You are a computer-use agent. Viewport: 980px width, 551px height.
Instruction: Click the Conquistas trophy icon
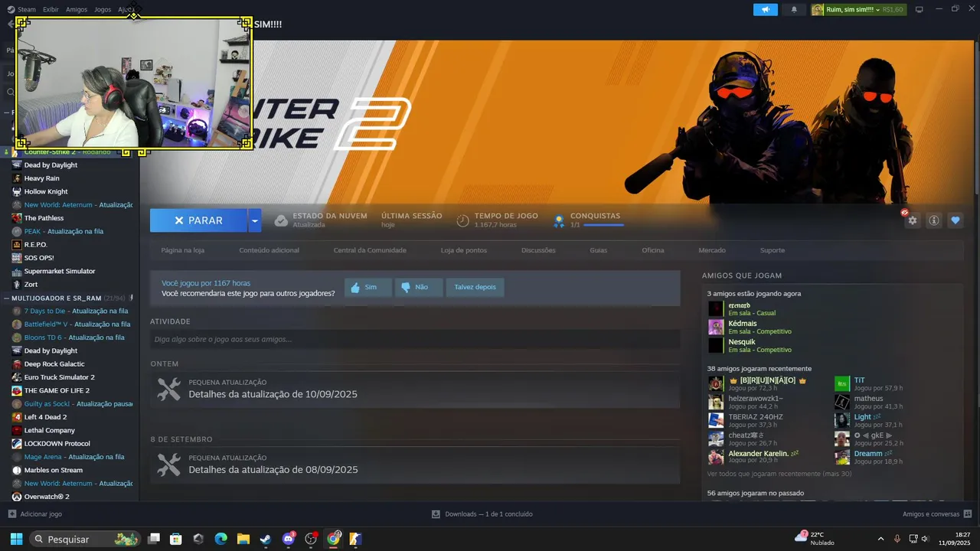click(559, 220)
